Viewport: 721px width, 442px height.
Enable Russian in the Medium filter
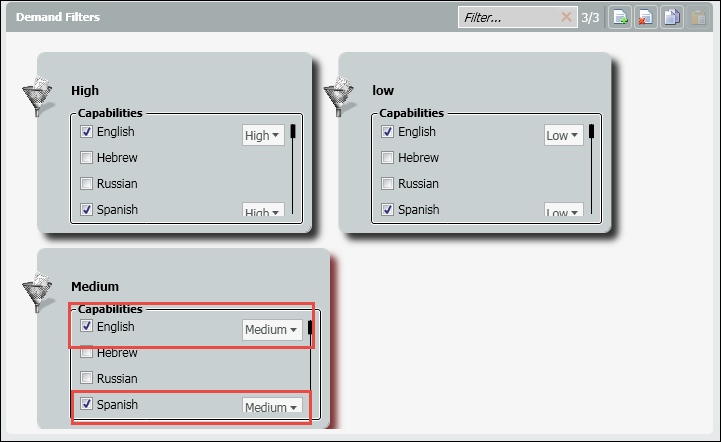pyautogui.click(x=87, y=379)
